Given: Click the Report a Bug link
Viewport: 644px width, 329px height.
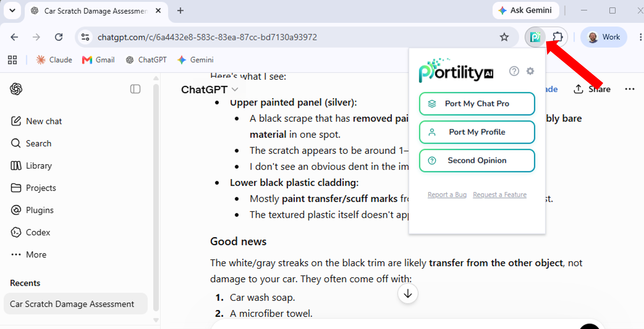Looking at the screenshot, I should coord(447,194).
